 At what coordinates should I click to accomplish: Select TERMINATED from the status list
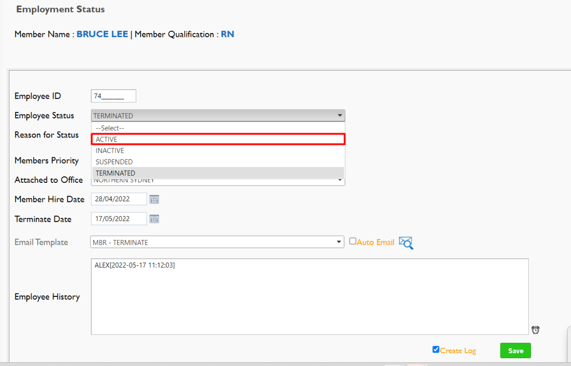pos(218,173)
